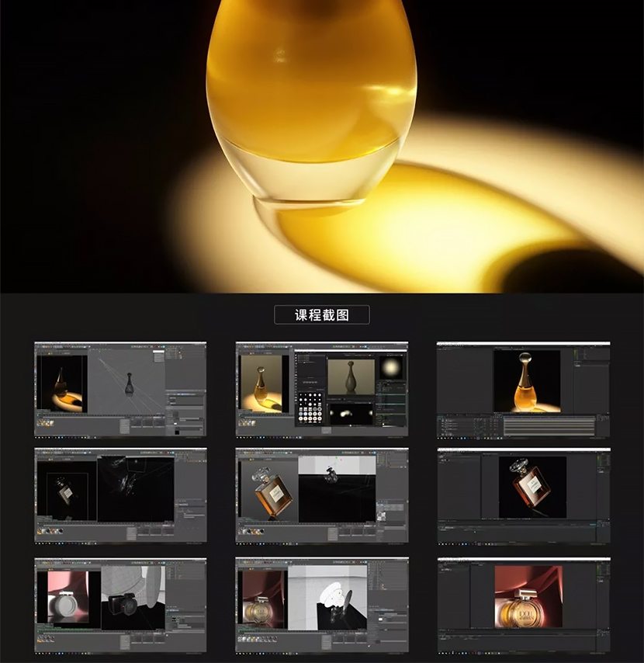The width and height of the screenshot is (644, 663).
Task: Click the blurred bokeh lights preview panel
Action: click(349, 413)
